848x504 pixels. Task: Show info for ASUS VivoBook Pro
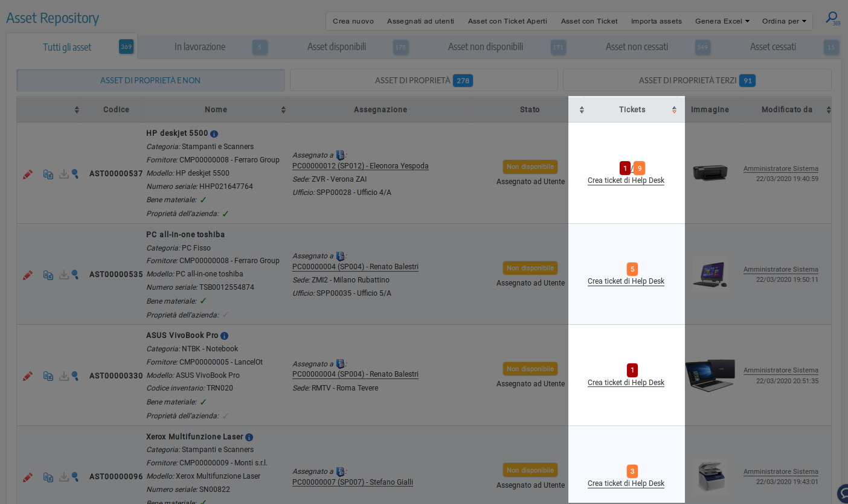(x=224, y=336)
